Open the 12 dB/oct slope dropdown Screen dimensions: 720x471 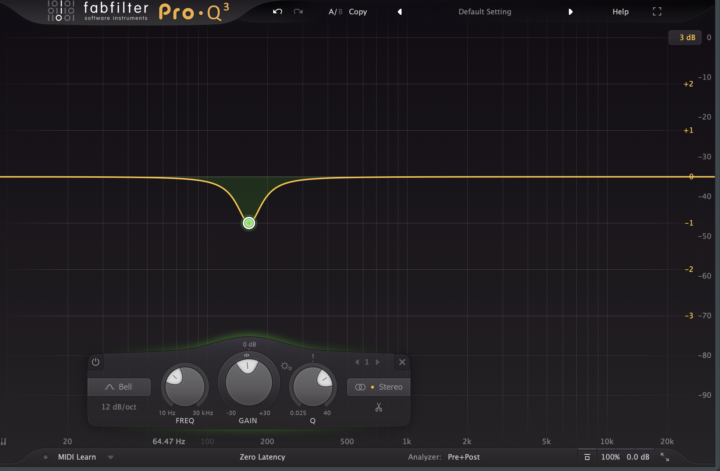coord(118,407)
